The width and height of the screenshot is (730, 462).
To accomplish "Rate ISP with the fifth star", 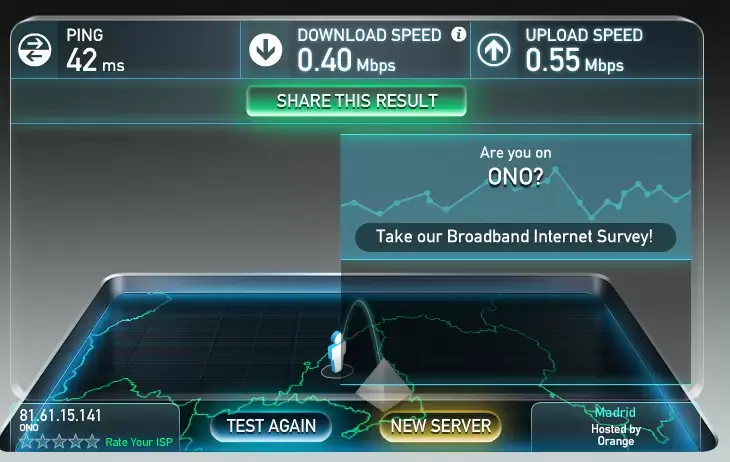I will coord(92,441).
